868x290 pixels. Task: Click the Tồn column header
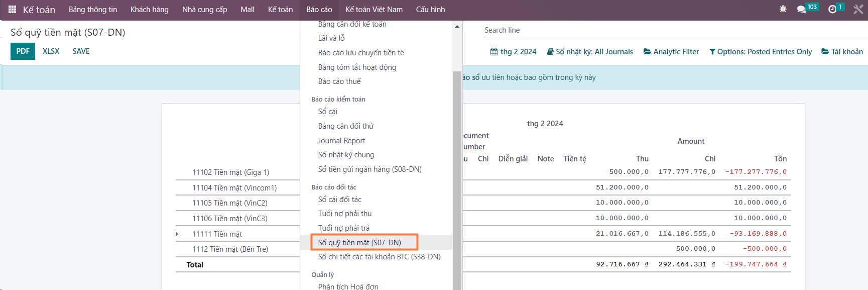coord(780,159)
